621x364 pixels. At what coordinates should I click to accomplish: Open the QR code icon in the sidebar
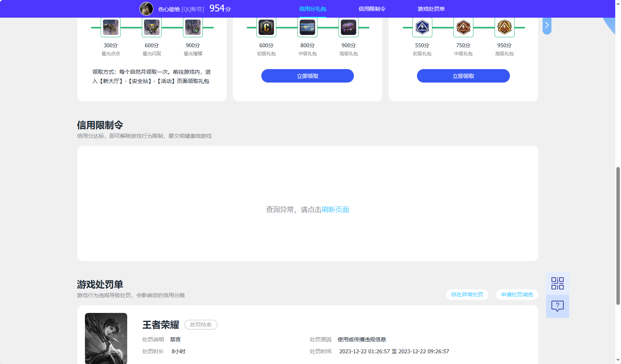click(x=557, y=283)
